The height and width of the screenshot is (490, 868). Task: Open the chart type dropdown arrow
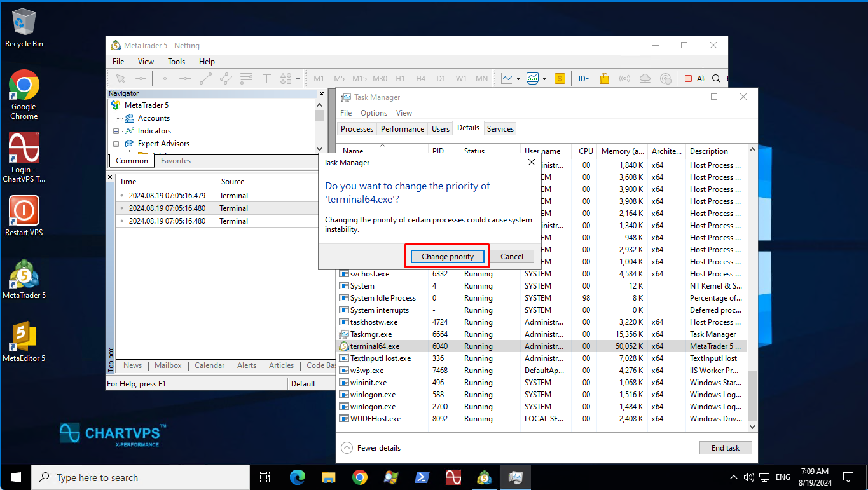(x=518, y=79)
